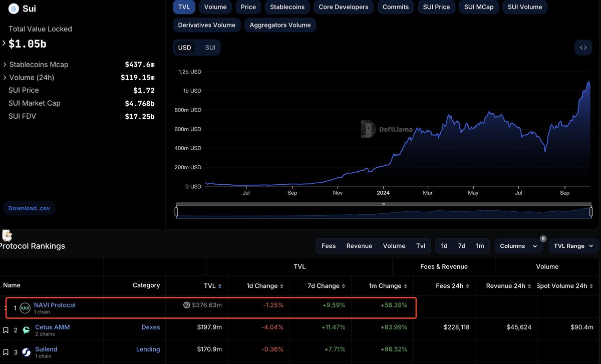Select the 7d time period
The image size is (601, 364).
point(462,246)
